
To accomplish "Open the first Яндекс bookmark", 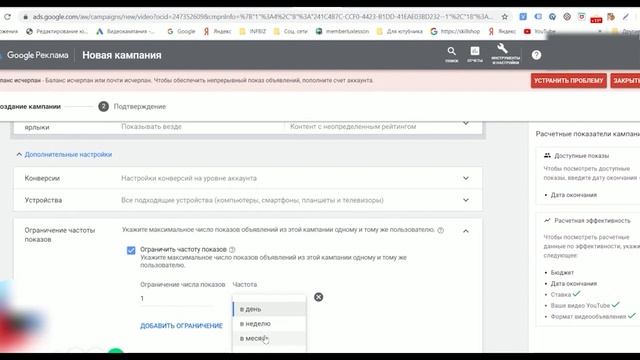I will click(217, 31).
